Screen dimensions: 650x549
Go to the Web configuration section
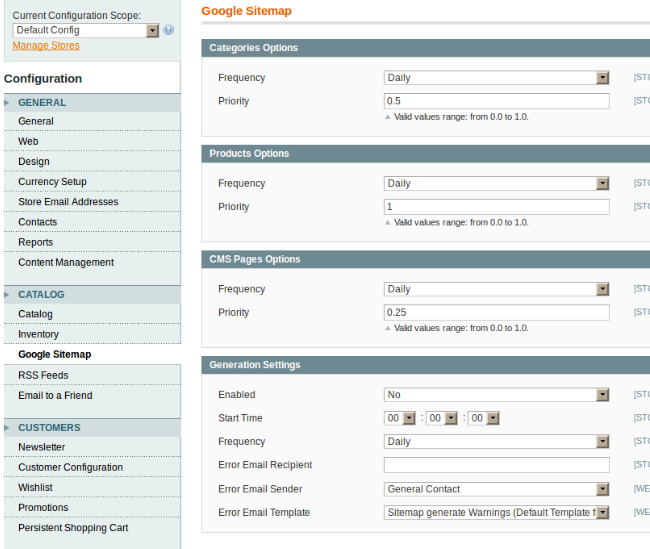click(x=92, y=141)
